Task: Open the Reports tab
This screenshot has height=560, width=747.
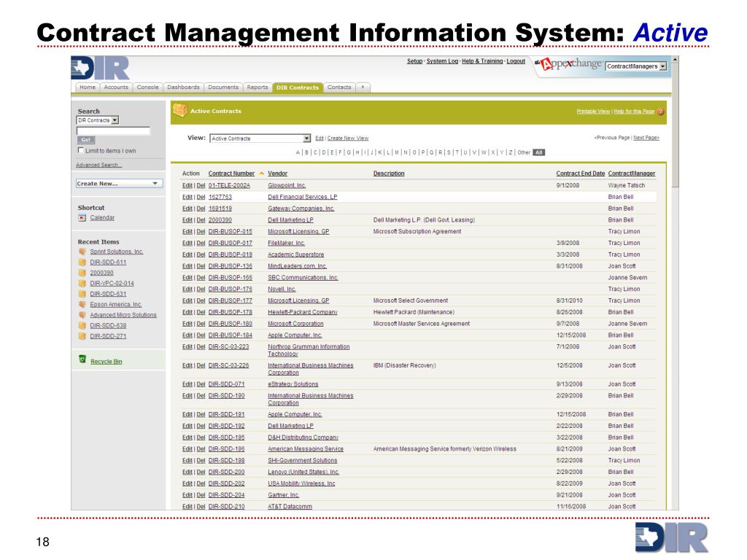Action: (x=258, y=87)
